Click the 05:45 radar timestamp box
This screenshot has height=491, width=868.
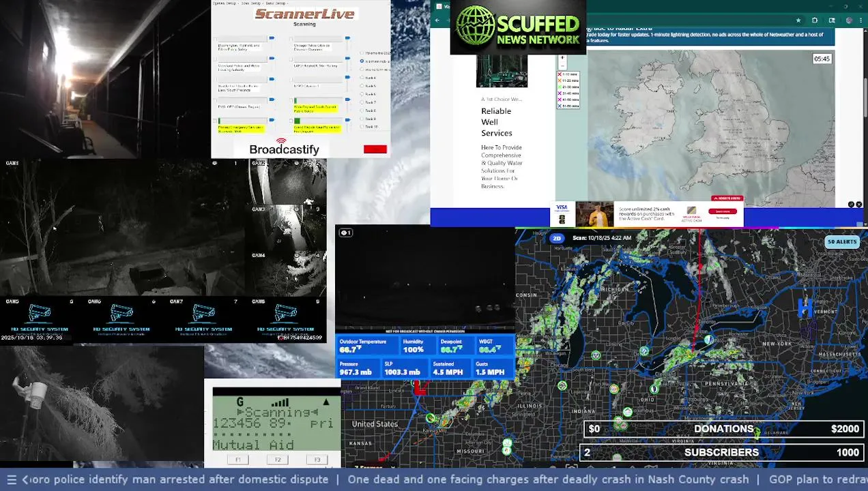coord(822,59)
